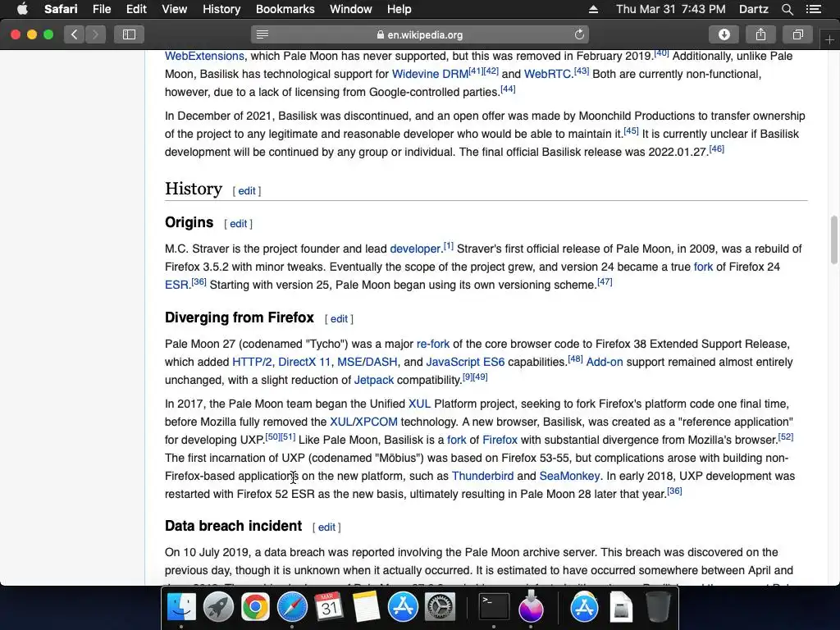Open Finder from the Dock
Viewport: 840px width, 630px height.
pos(181,607)
